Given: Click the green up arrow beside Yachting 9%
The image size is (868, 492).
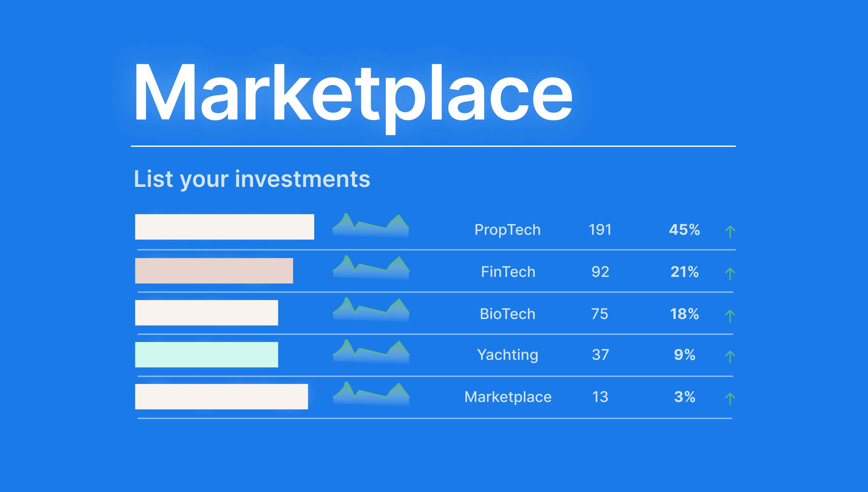Looking at the screenshot, I should pos(729,357).
